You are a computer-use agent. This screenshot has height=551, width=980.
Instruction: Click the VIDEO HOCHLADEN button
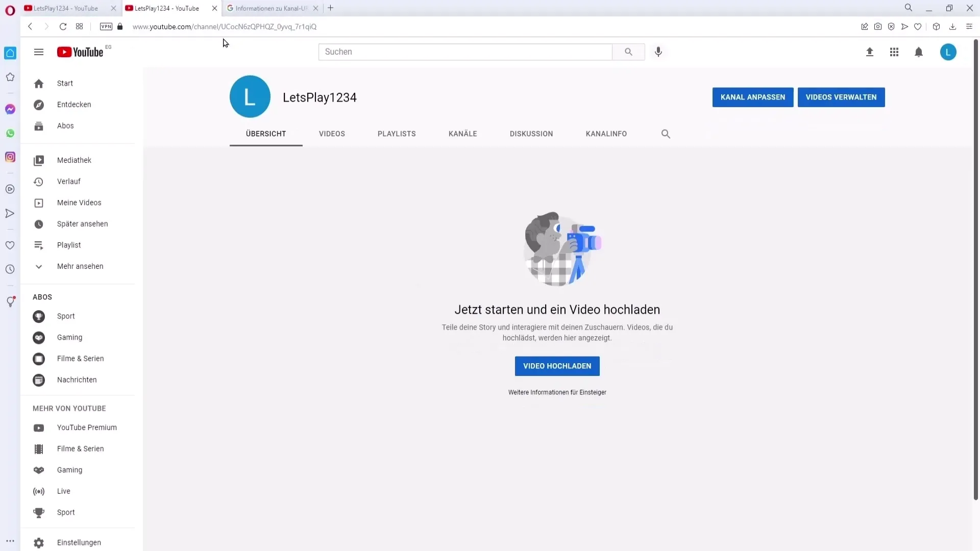point(557,366)
